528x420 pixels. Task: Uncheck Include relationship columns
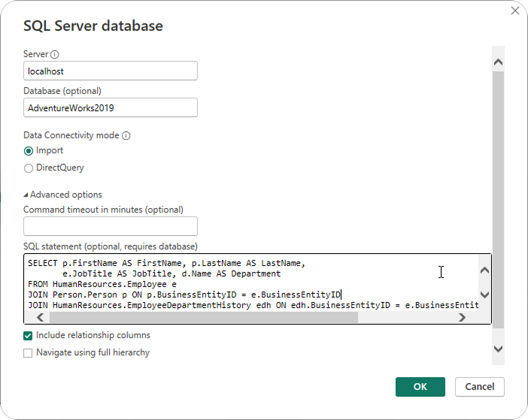(x=29, y=336)
